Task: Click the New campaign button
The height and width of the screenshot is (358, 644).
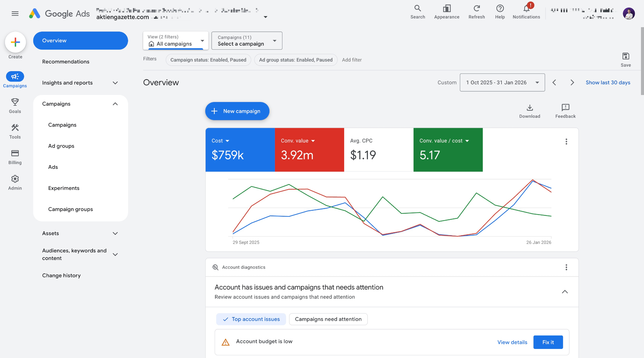Action: [237, 111]
